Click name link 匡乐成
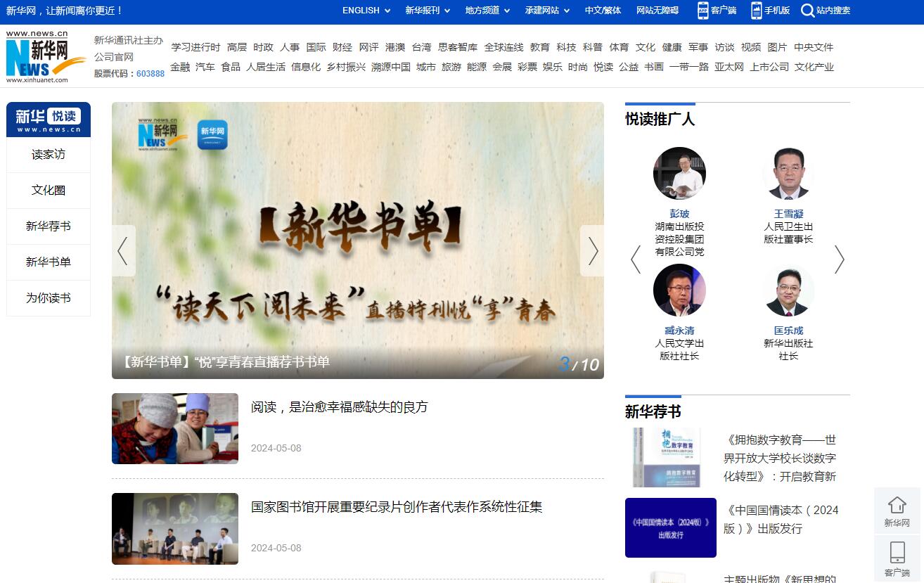 point(788,331)
